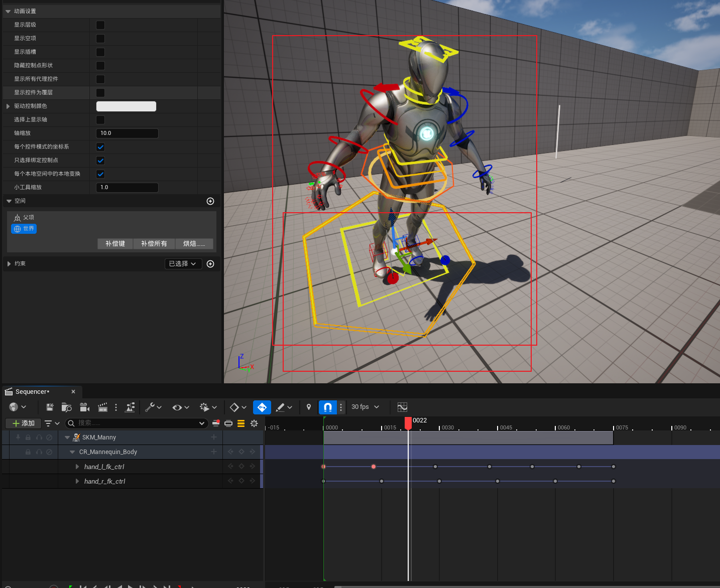Open the diamond key options menu
This screenshot has height=588, width=720.
238,407
